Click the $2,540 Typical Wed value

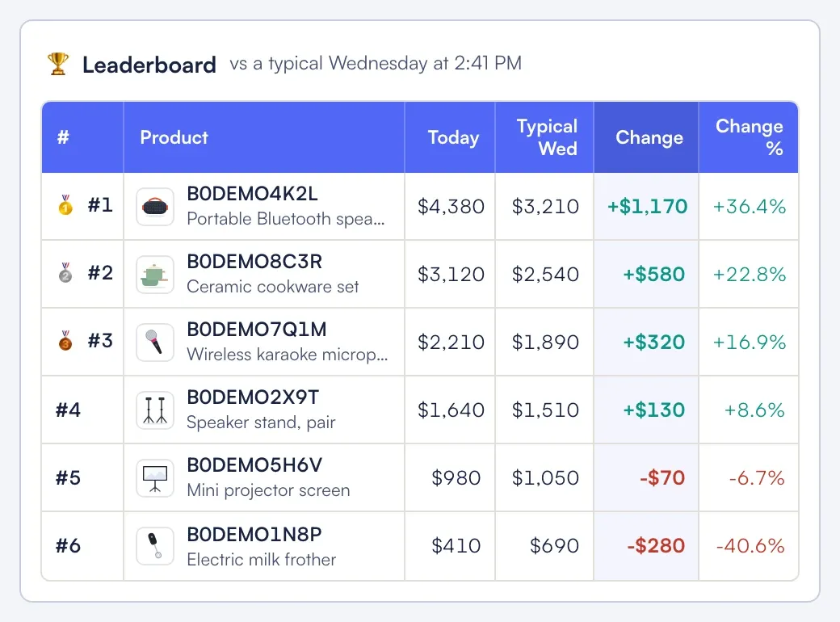point(545,275)
